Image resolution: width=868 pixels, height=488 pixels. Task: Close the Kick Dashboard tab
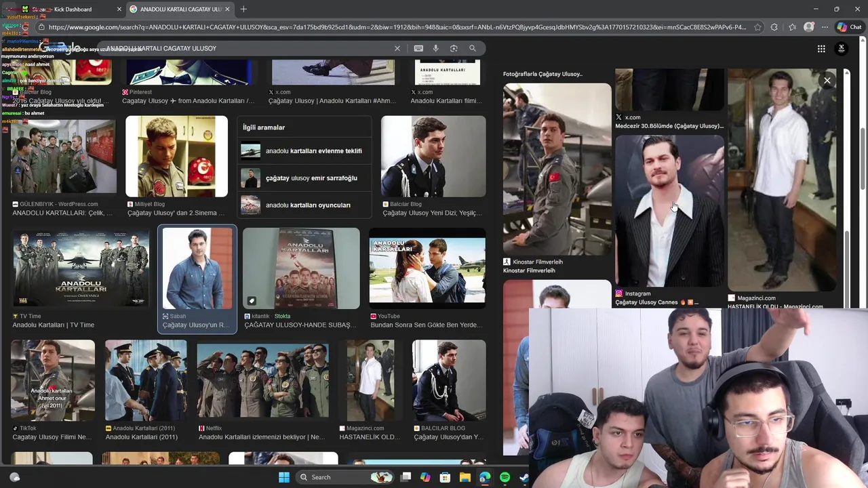(119, 9)
